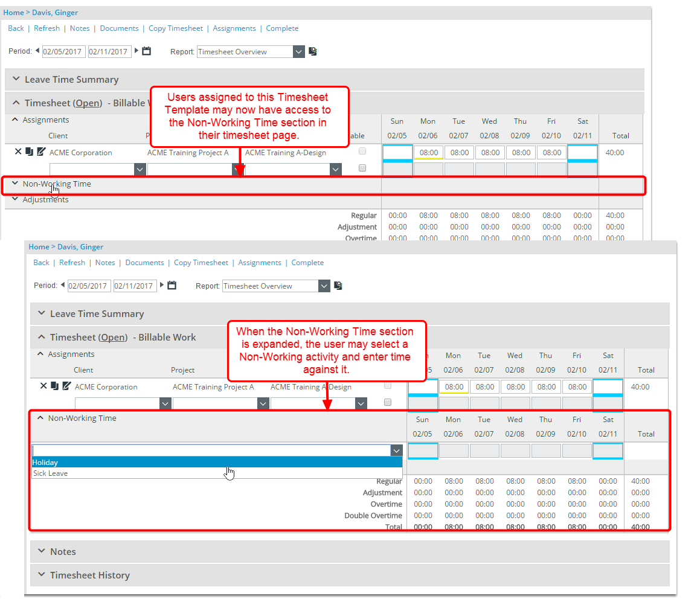Collapse Assignments section in upper window
The image size is (700, 599).
pyautogui.click(x=15, y=120)
